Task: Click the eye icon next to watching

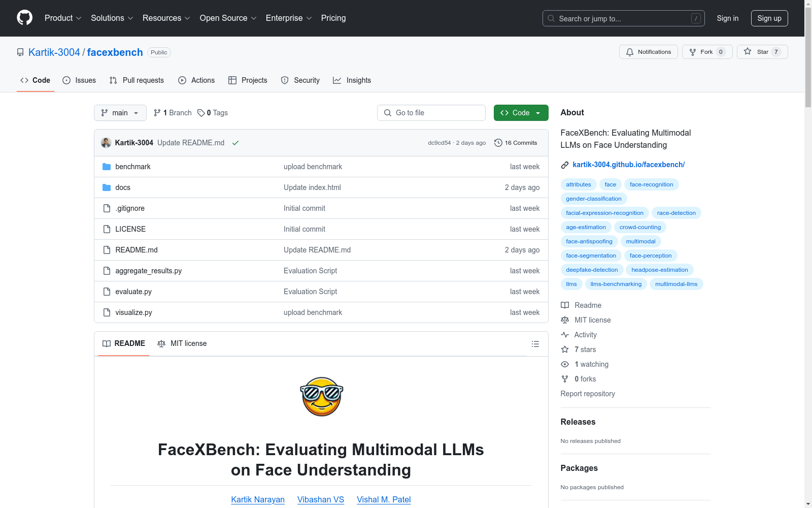Action: [565, 364]
